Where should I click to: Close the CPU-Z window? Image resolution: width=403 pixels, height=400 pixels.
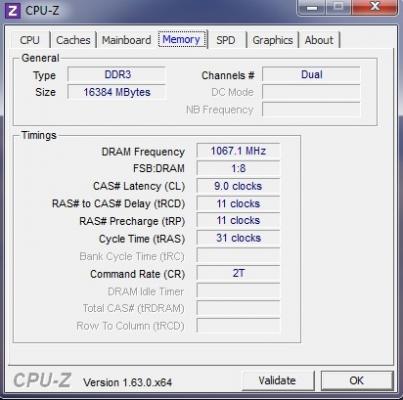tap(375, 7)
